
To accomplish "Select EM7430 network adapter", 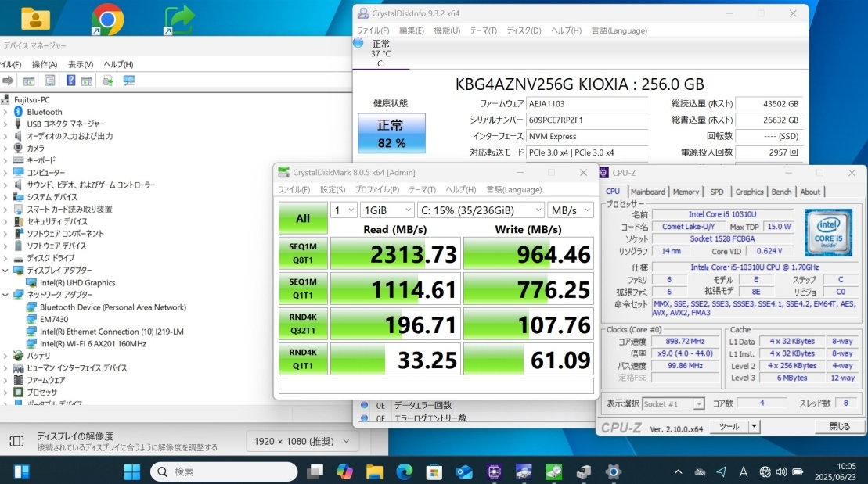I will click(54, 319).
